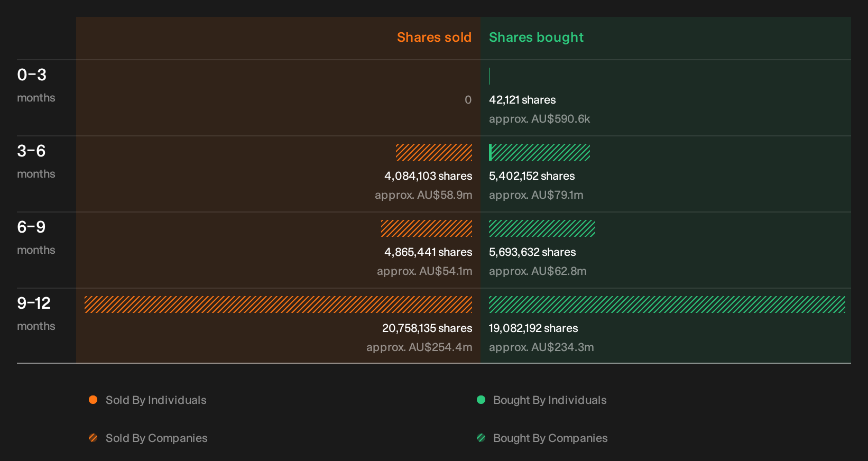Select the 6-9 months orange sold bar

(x=427, y=228)
